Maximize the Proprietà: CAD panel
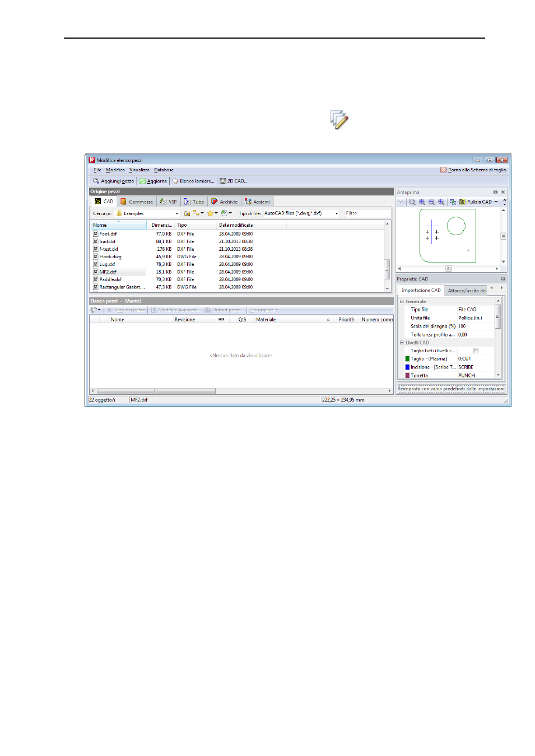The height and width of the screenshot is (756, 535). pos(503,279)
